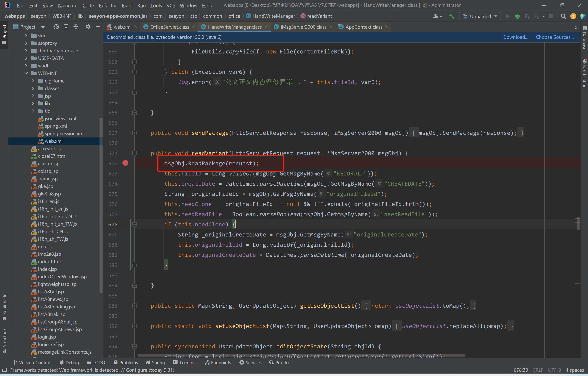588x376 pixels.
Task: Click the Build project hammer icon
Action: click(x=451, y=16)
